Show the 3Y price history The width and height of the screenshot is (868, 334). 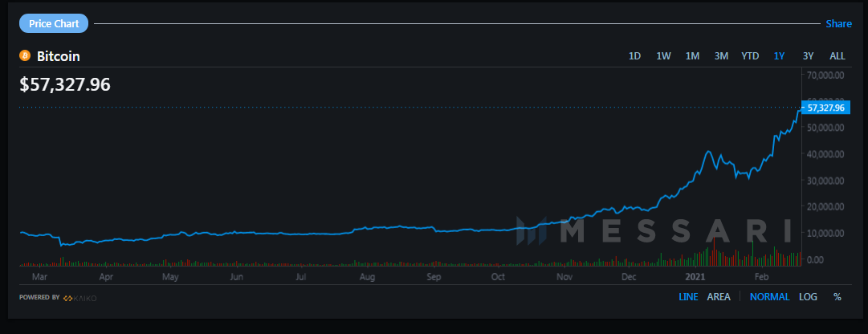808,56
